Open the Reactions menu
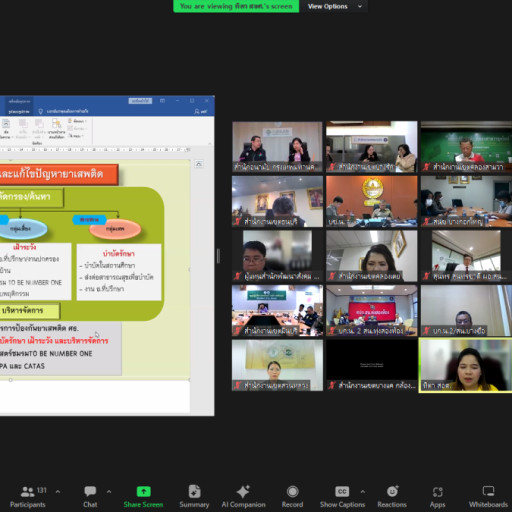Screen dimensions: 512x512 392,497
